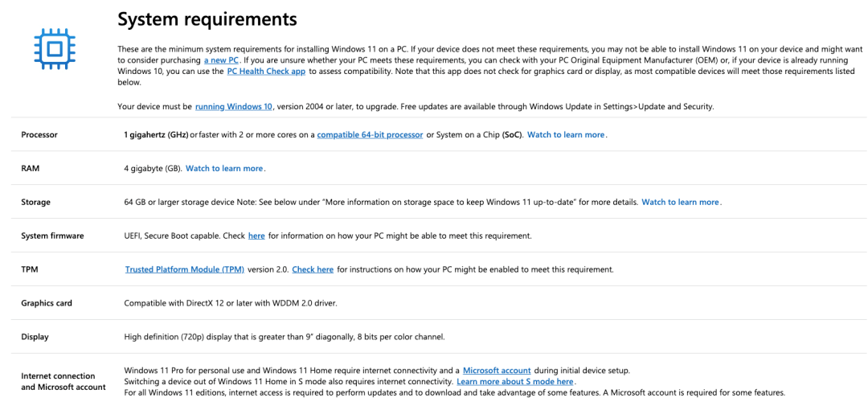This screenshot has height=402, width=868.
Task: Select the Processor row label
Action: (39, 135)
